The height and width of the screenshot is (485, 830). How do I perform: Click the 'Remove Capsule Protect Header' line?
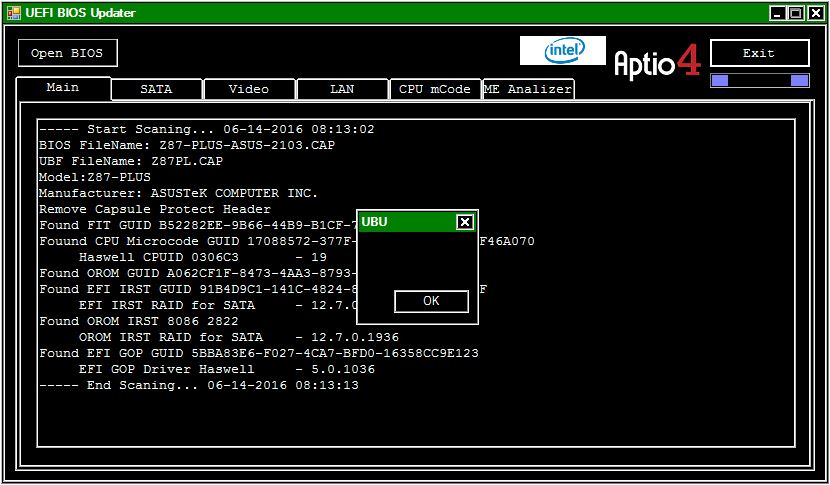[155, 209]
